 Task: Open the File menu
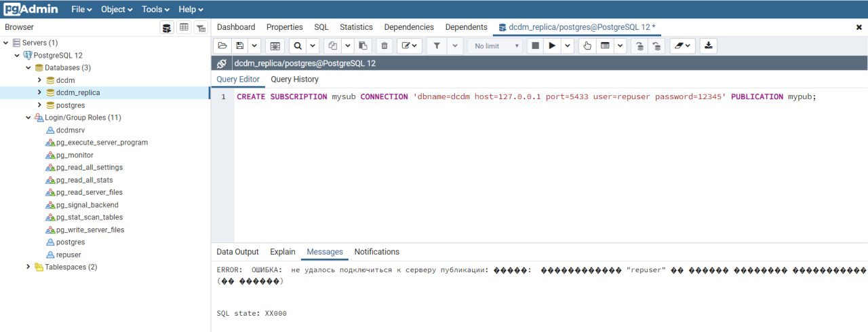point(81,10)
